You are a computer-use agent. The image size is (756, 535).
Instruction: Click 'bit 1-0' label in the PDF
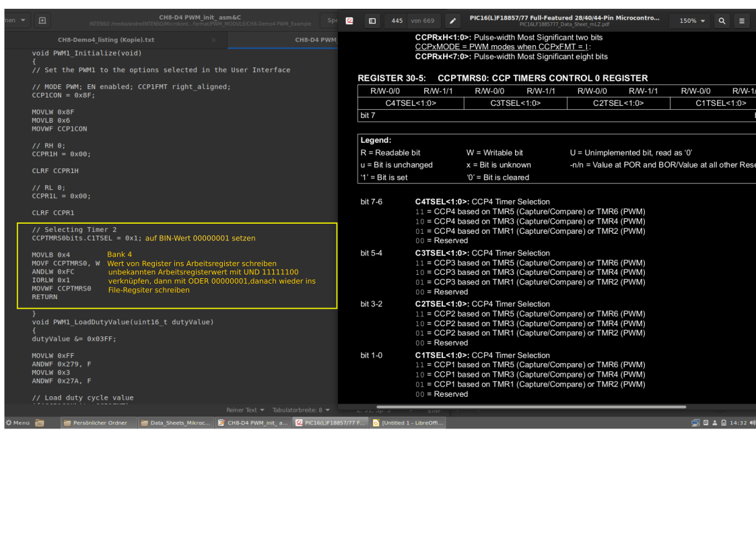tap(371, 355)
